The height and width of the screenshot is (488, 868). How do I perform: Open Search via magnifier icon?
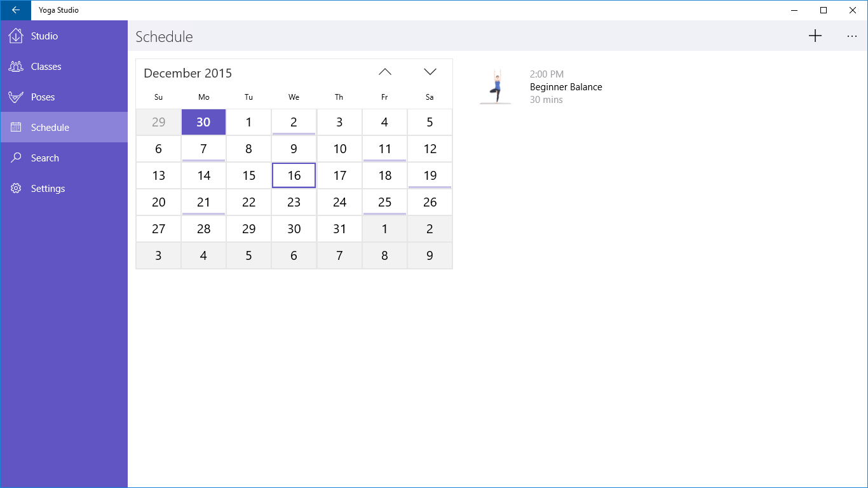coord(16,158)
